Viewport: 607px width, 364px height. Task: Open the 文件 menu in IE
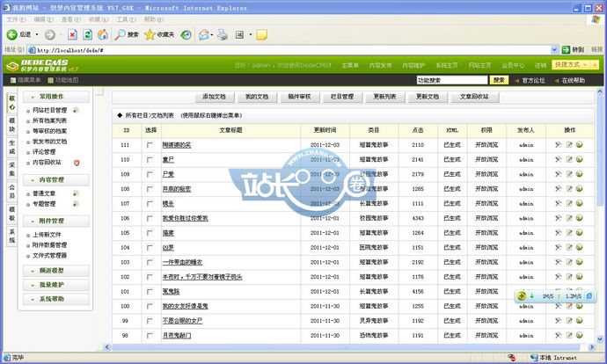[x=16, y=19]
